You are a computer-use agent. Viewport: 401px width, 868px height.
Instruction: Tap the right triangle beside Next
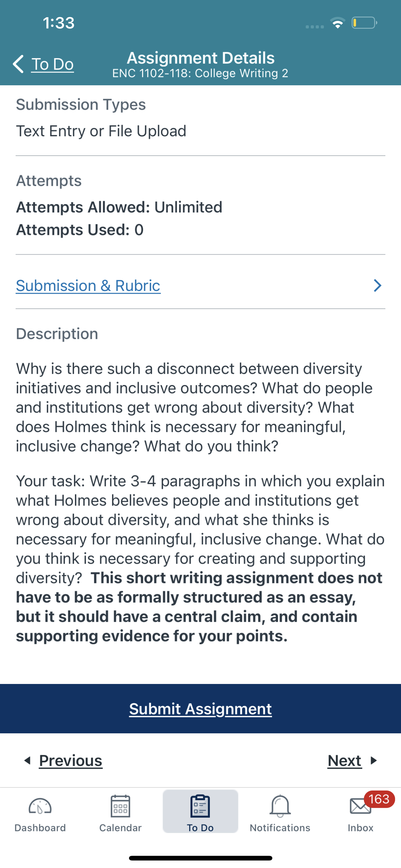374,761
